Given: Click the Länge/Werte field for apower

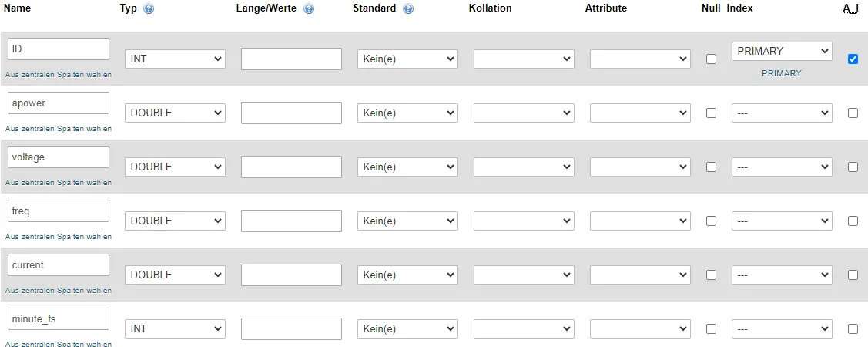Looking at the screenshot, I should (x=291, y=113).
